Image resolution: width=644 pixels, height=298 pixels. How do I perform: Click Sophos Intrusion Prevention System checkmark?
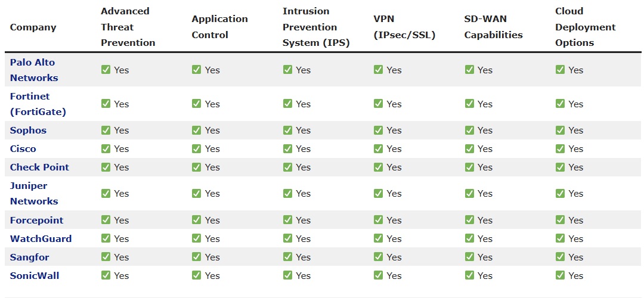287,131
